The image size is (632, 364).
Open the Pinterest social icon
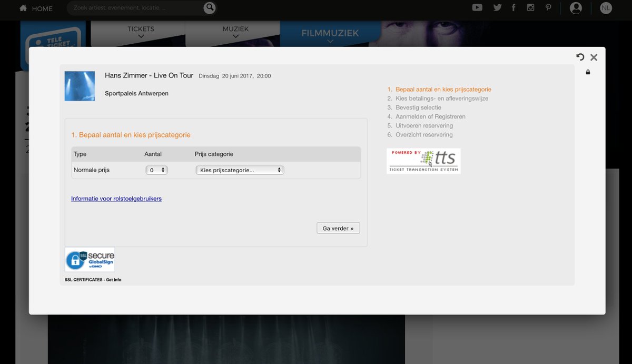click(x=548, y=7)
